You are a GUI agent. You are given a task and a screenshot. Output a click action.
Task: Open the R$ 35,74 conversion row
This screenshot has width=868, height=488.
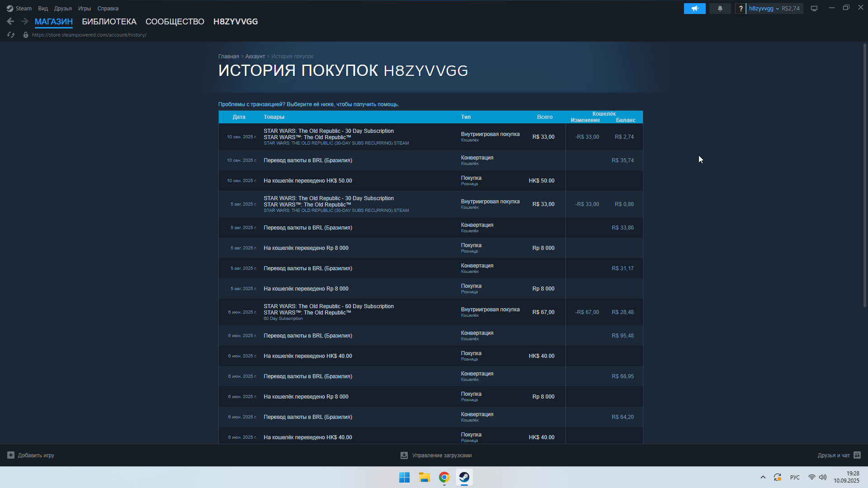pyautogui.click(x=430, y=160)
